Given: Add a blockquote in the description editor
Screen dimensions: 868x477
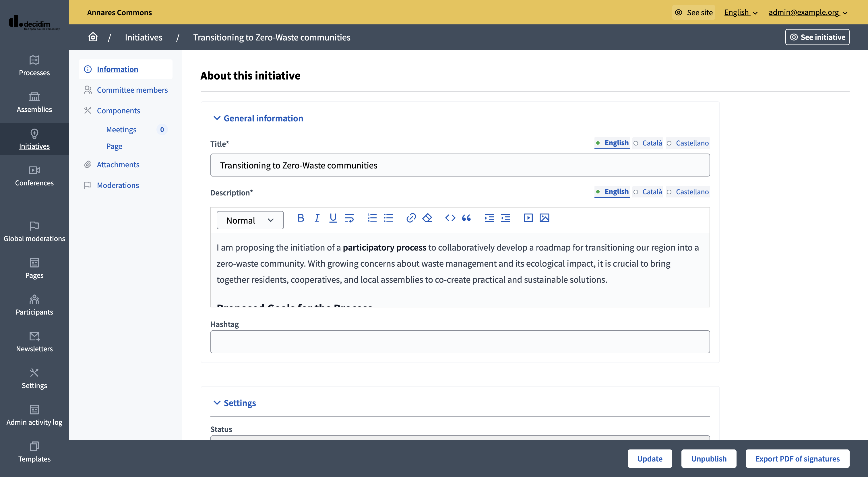Looking at the screenshot, I should tap(467, 218).
